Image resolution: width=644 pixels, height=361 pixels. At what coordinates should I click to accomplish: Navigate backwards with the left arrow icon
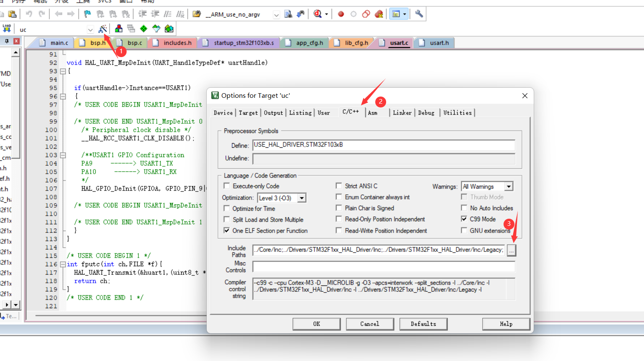tap(58, 14)
